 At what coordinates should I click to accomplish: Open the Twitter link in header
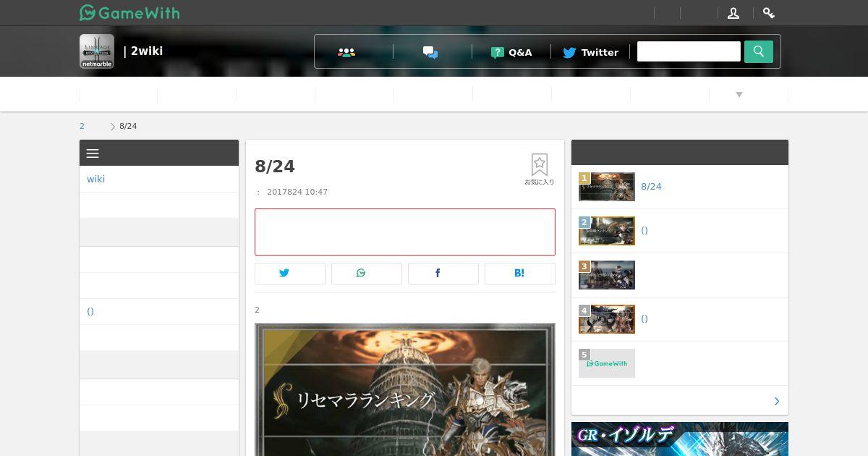590,52
